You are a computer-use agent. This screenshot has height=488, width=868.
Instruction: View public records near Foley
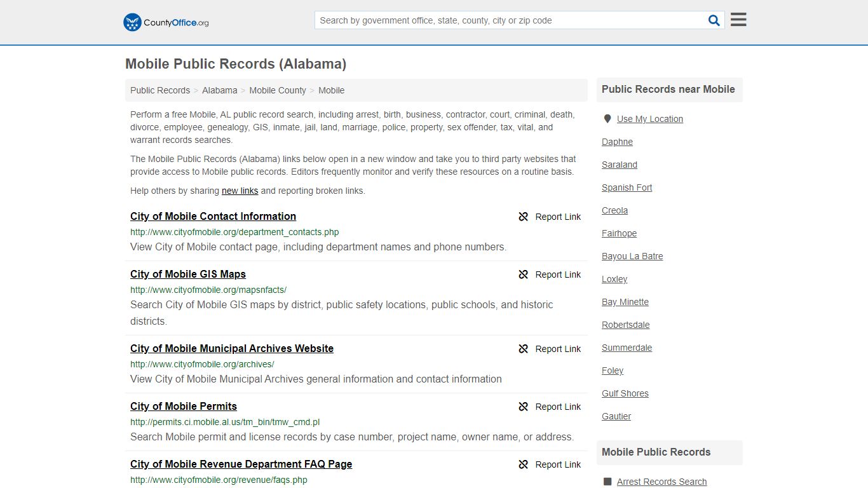coord(613,370)
